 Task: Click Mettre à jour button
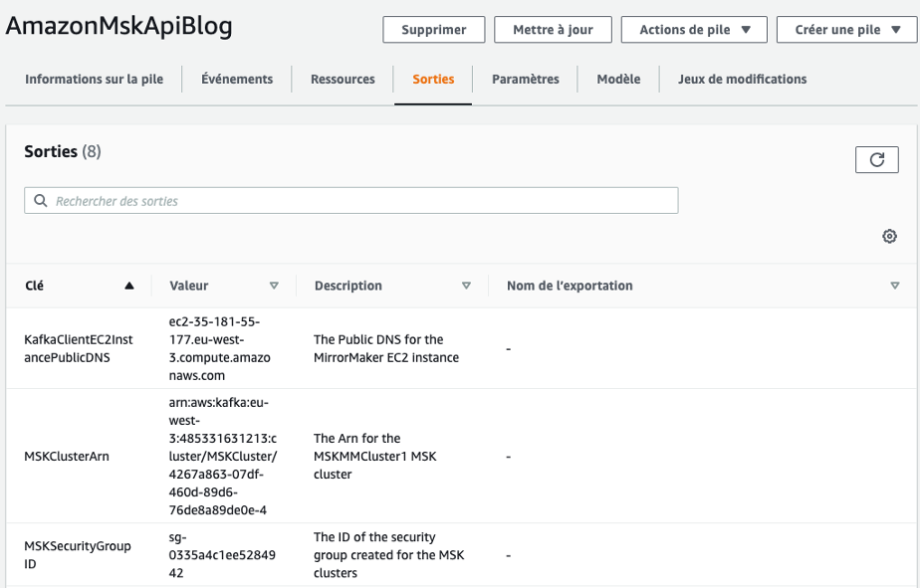[553, 29]
